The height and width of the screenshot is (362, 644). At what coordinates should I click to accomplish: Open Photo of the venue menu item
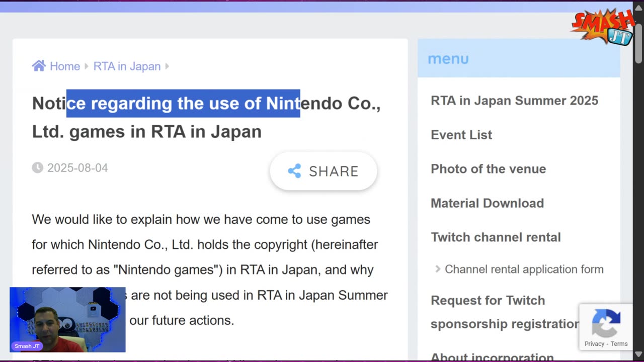click(x=488, y=169)
